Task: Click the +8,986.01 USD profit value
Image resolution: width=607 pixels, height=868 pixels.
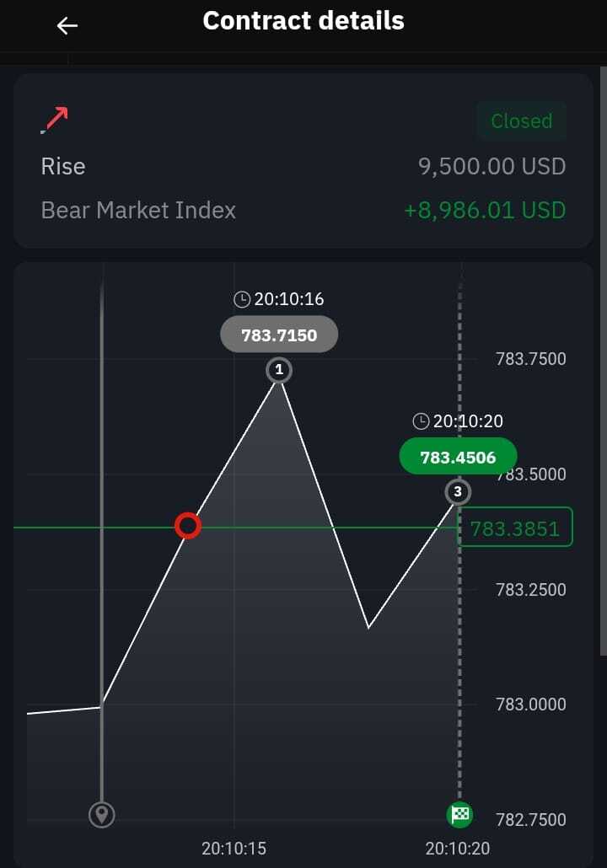Action: [x=485, y=210]
